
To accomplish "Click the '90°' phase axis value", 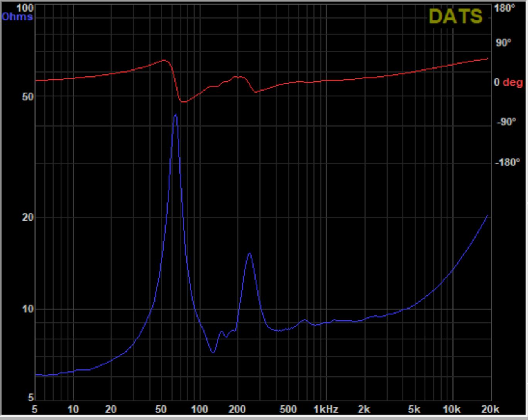I will point(504,43).
